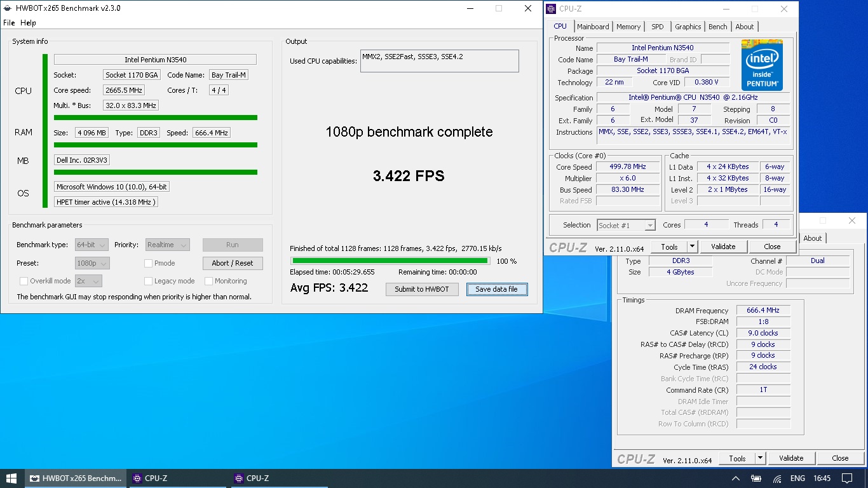Click the Specification Intel Pentium N3540 field

coord(693,97)
